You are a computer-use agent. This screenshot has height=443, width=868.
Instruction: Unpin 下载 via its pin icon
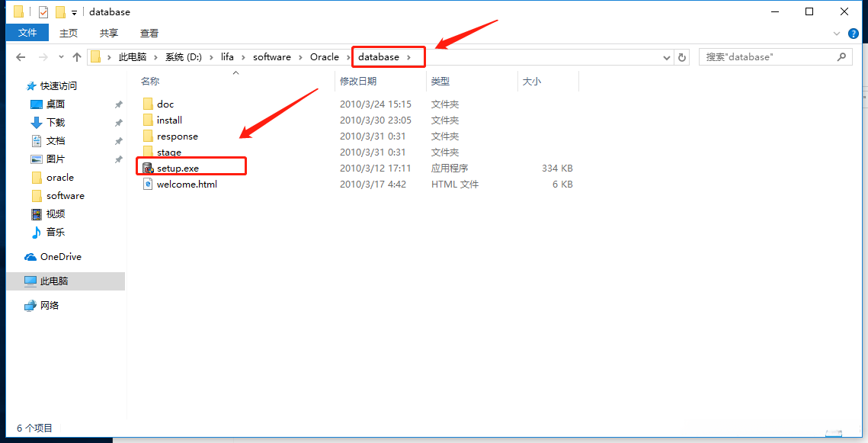[x=118, y=123]
